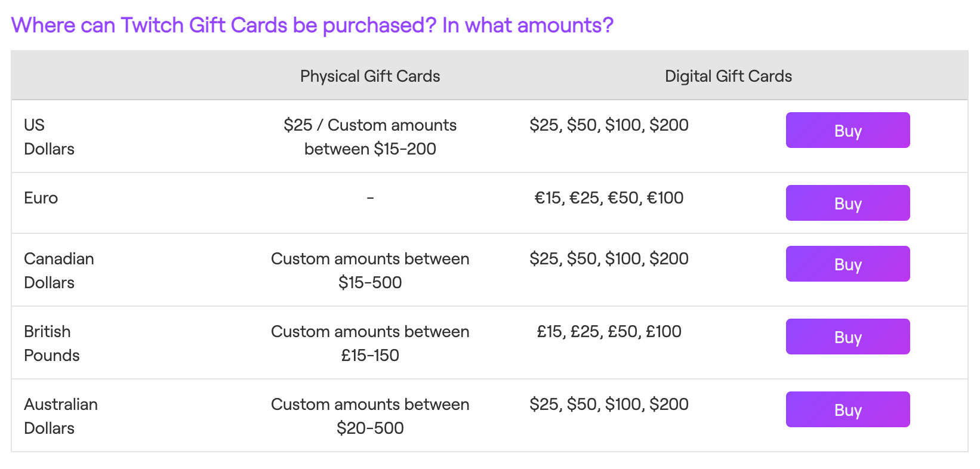This screenshot has height=469, width=980.
Task: Select the £15, £25, £50, £100 digital amounts
Action: click(608, 331)
